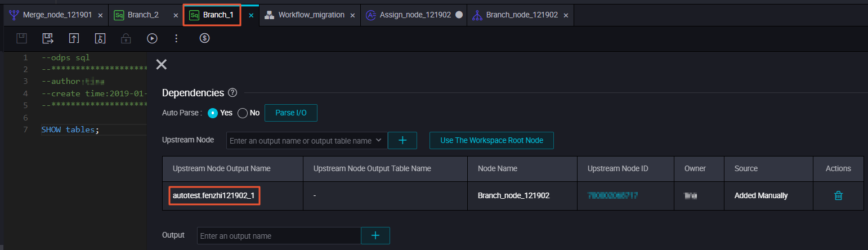Viewport: 868px width, 250px height.
Task: Expand the Upstream Node dropdown arrow
Action: [378, 140]
